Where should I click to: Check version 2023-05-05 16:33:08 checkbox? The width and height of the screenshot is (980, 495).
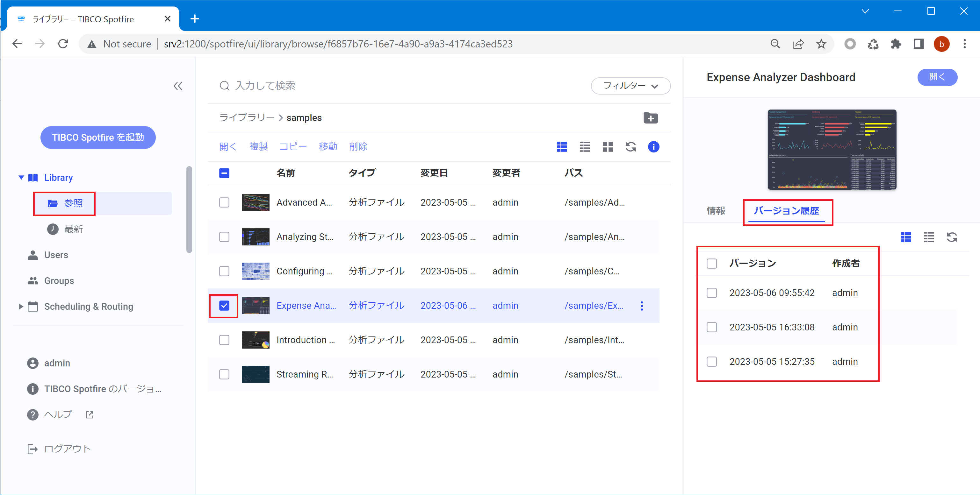(711, 327)
